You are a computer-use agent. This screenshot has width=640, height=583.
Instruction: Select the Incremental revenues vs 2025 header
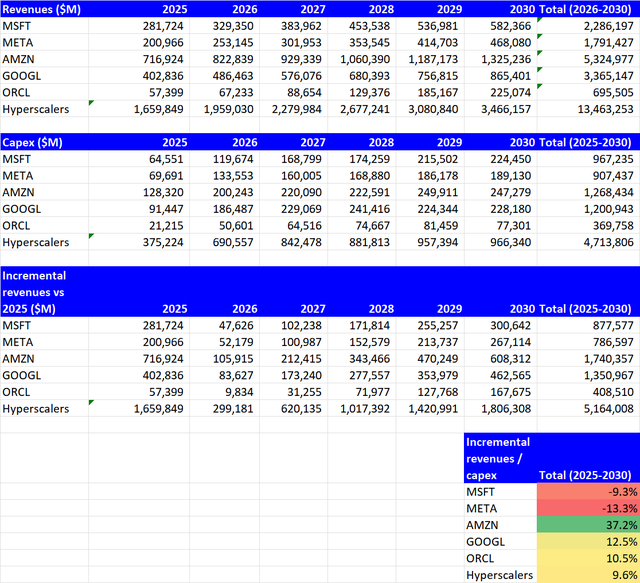[x=44, y=292]
